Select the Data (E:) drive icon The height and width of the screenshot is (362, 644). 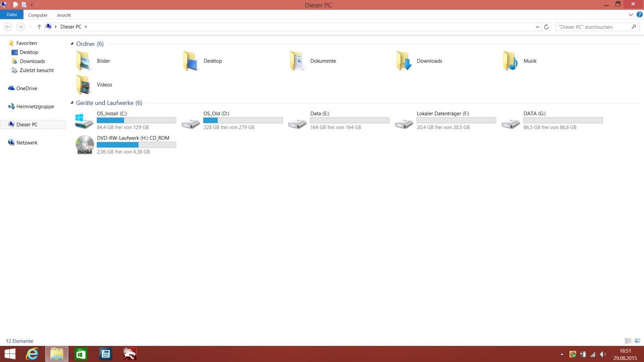[297, 124]
